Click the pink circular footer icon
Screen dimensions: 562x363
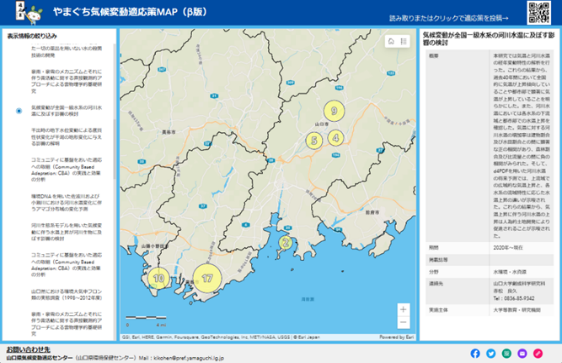[x=538, y=353]
